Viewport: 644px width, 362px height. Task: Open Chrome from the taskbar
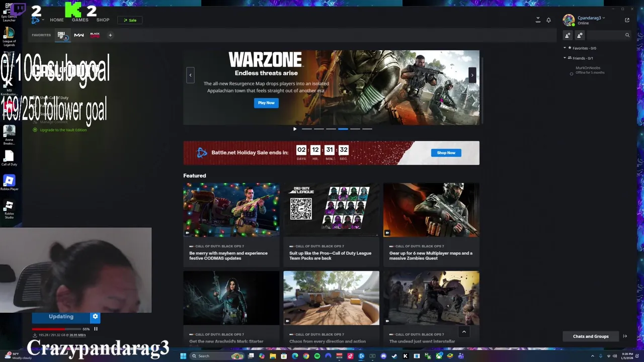point(306,356)
